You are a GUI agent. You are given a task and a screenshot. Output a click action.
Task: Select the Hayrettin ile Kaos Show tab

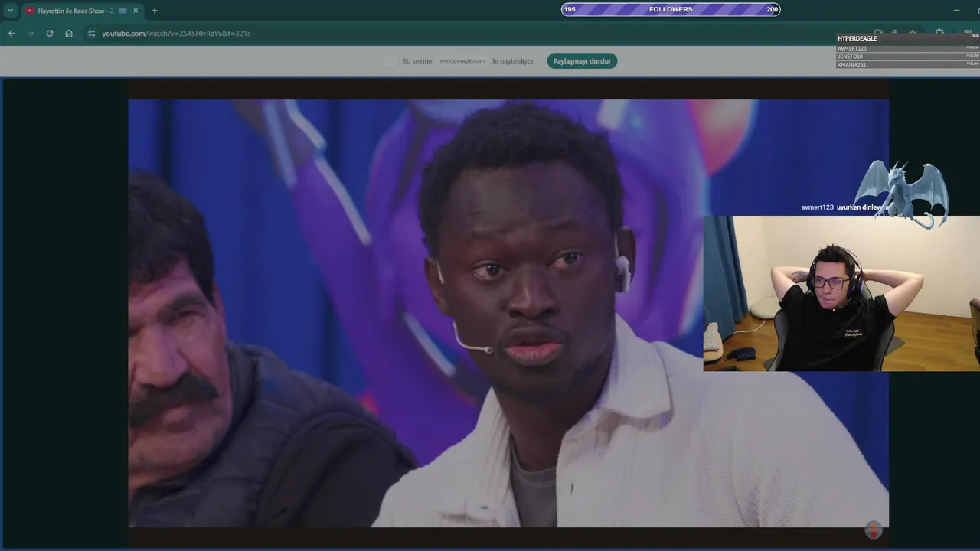coord(82,11)
